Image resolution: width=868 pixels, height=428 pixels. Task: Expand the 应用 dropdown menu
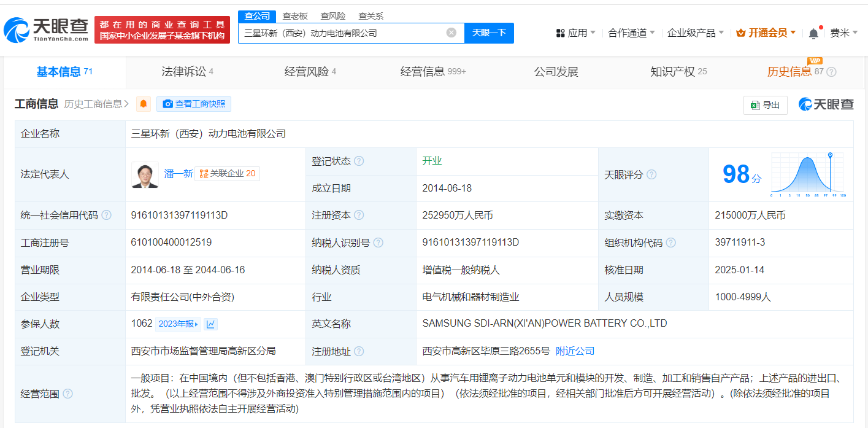[576, 33]
